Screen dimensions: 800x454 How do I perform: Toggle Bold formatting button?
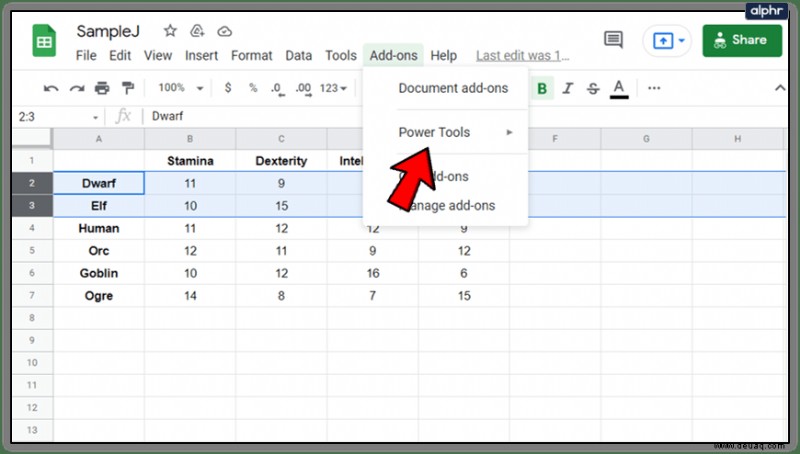[542, 89]
